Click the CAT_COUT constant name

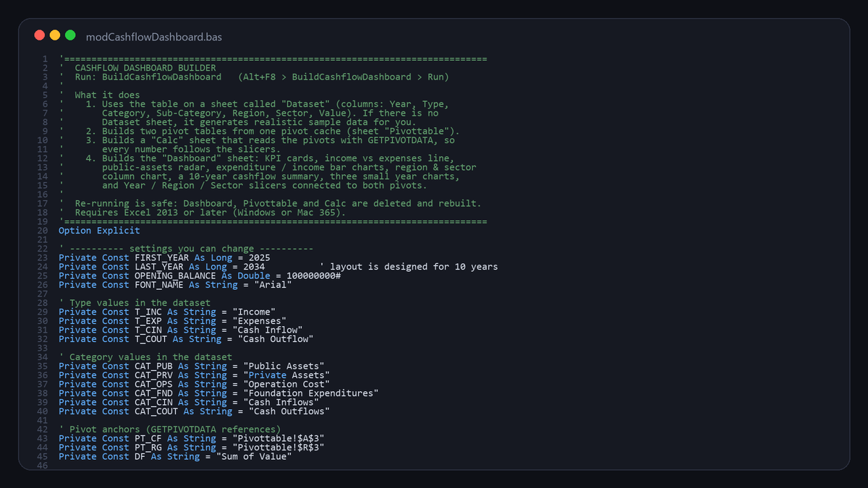pos(156,411)
